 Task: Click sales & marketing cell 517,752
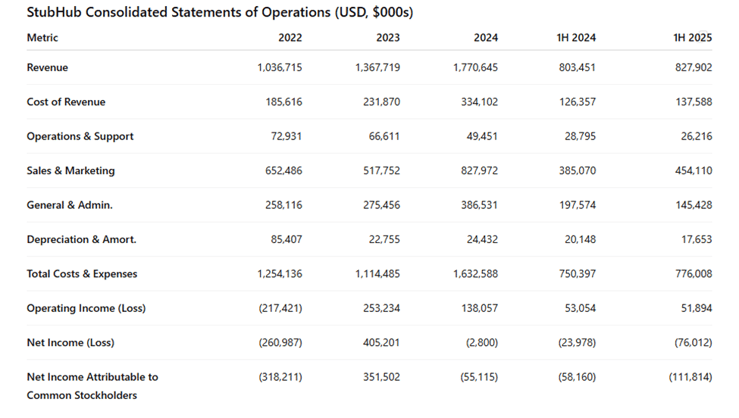[381, 171]
